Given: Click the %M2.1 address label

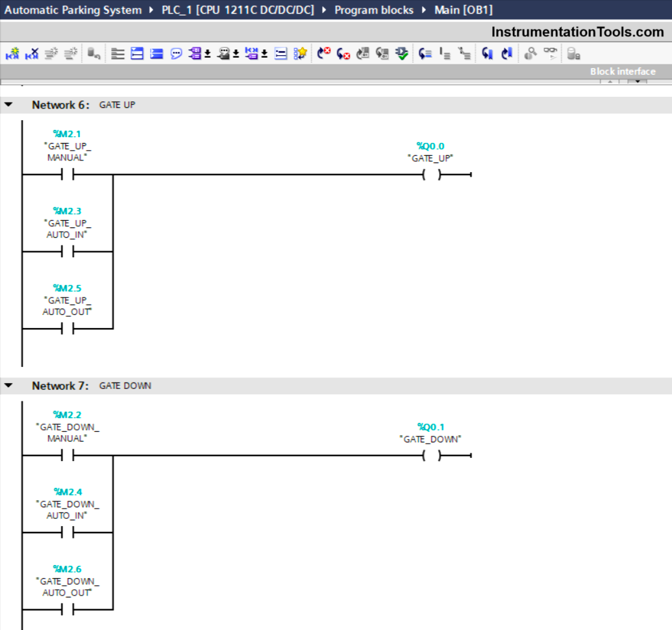Looking at the screenshot, I should (67, 134).
